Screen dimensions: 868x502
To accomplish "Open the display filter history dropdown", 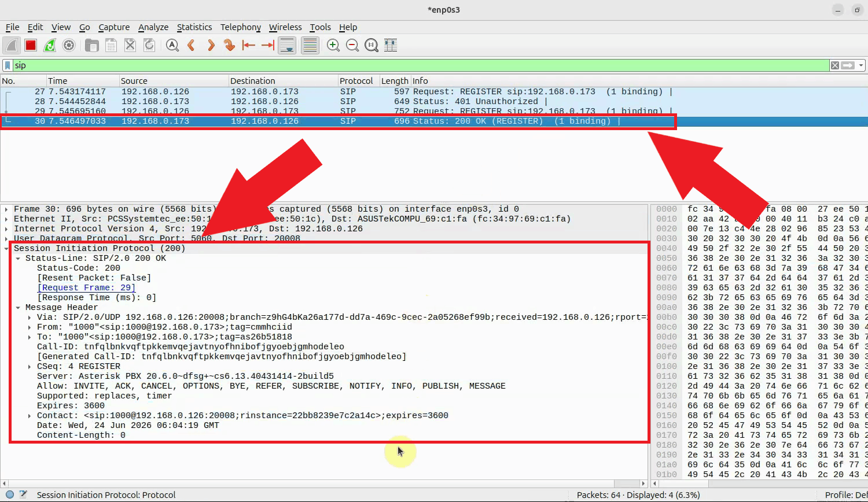I will (861, 65).
